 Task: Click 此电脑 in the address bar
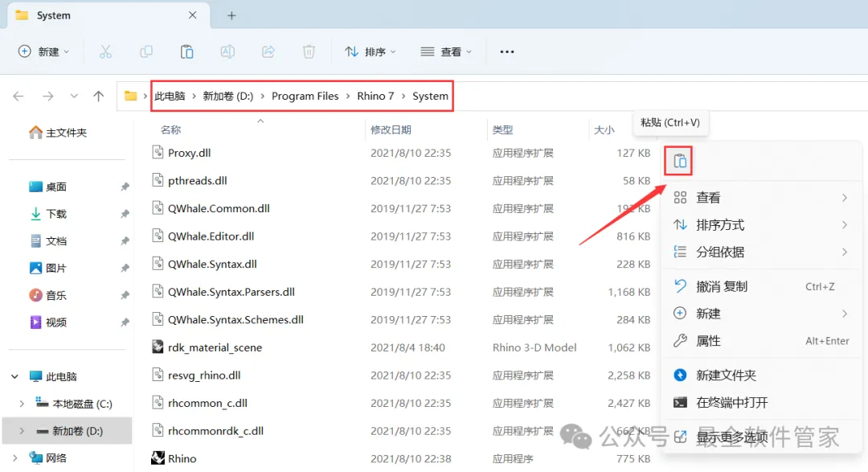170,96
